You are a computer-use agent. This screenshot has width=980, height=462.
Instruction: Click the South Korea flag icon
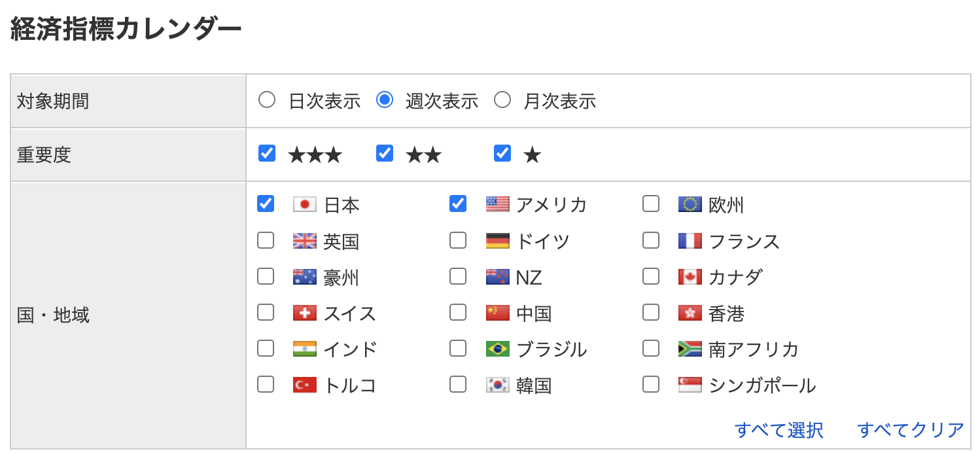(x=497, y=385)
